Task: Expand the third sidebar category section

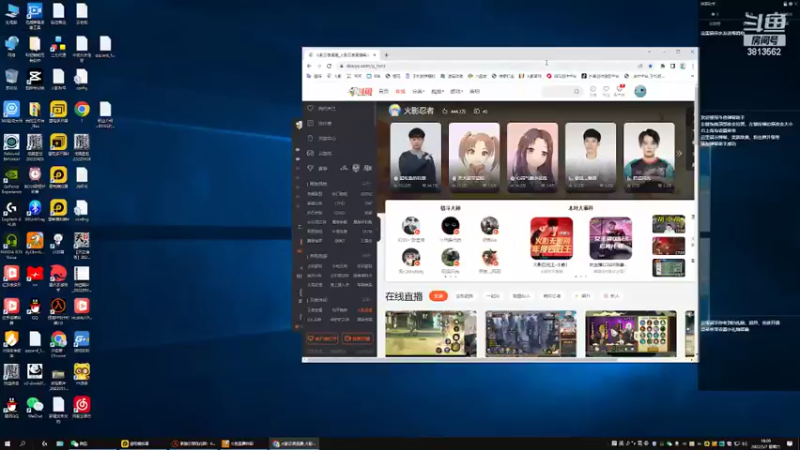Action: pos(366,300)
